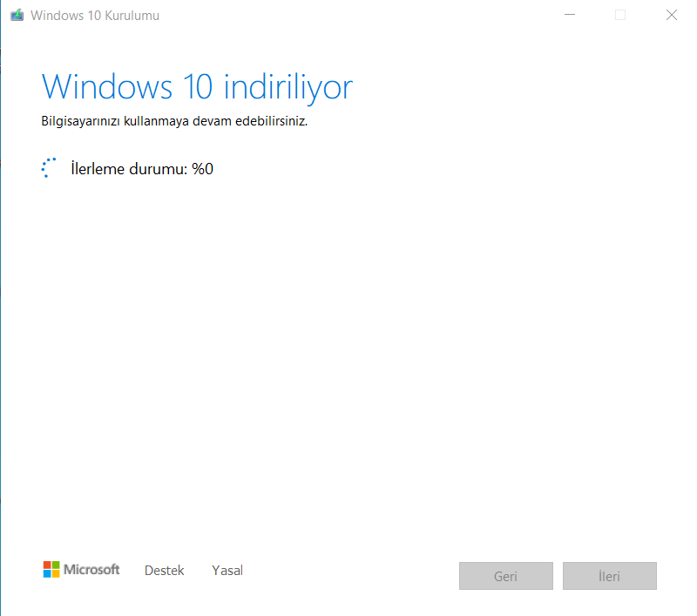The height and width of the screenshot is (616, 697).
Task: Click the yellow square of Microsoft logo
Action: point(55,573)
